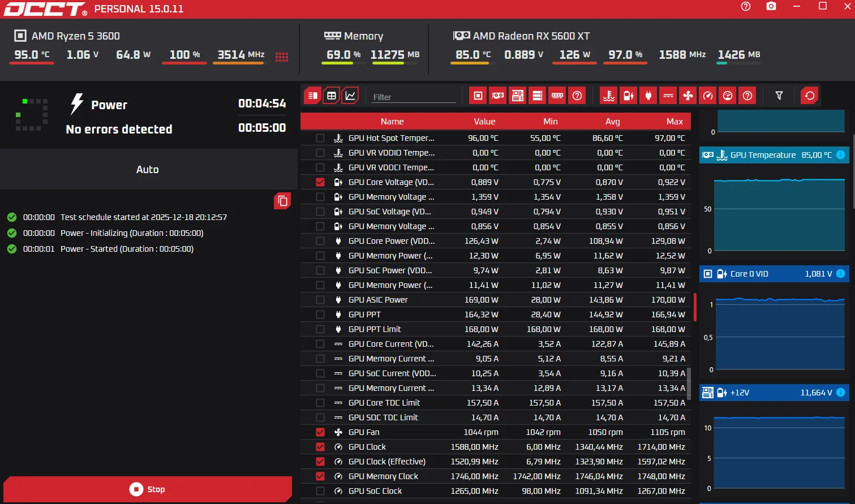Click the AMD Ryzen 5 3600 heading
Viewport: 855px width, 504px height.
[x=76, y=36]
